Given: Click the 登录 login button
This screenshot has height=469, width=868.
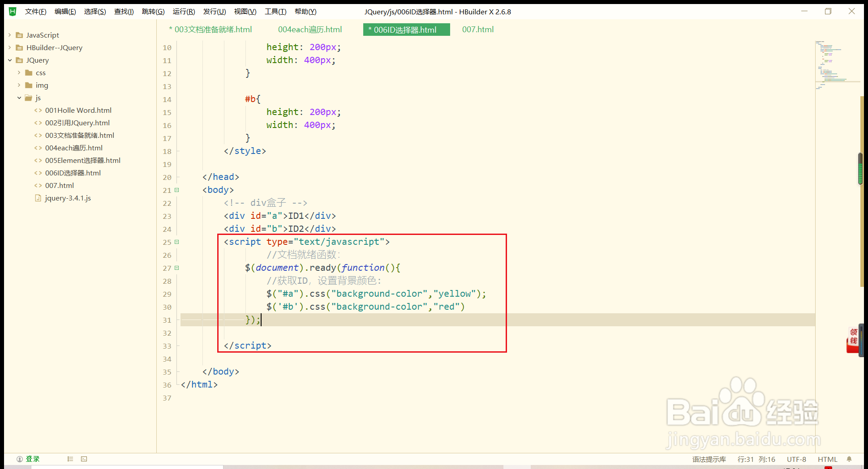Looking at the screenshot, I should tap(33, 459).
